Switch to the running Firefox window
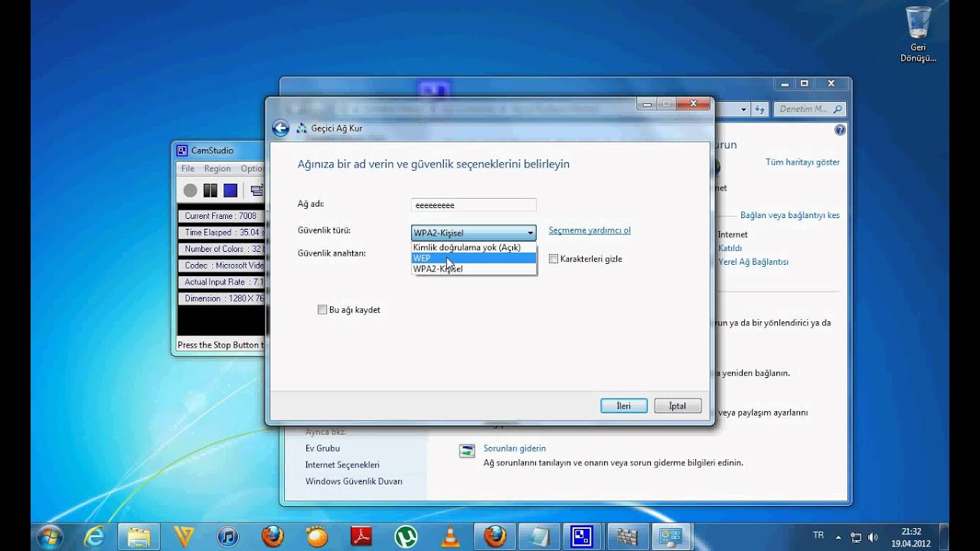Viewport: 980px width, 551px height. pyautogui.click(x=495, y=536)
